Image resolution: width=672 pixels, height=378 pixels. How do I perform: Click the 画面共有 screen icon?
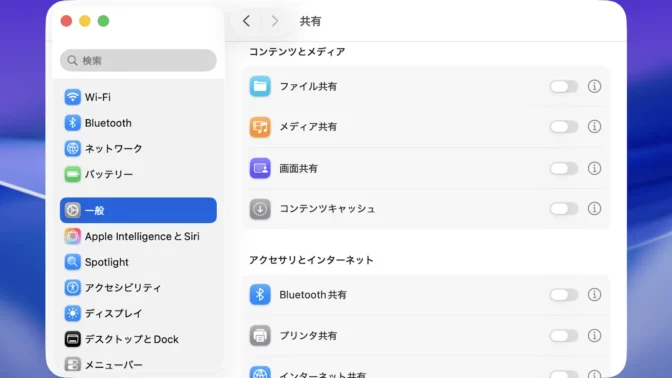tap(260, 168)
